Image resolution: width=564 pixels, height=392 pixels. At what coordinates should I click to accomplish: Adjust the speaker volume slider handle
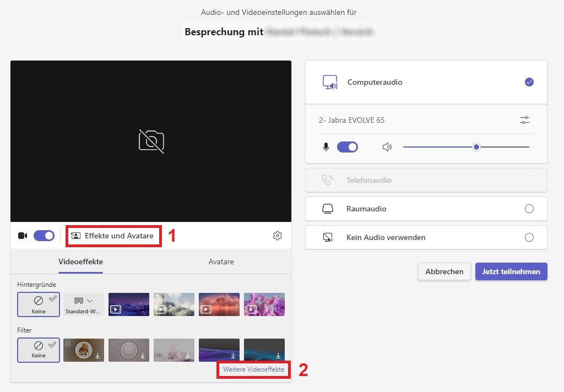click(x=476, y=147)
